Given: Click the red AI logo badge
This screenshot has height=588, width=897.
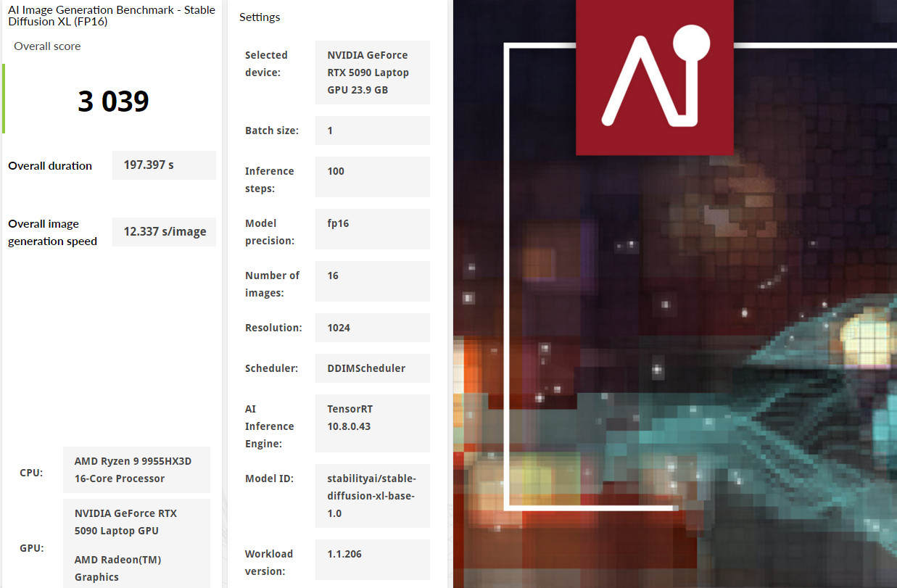Looking at the screenshot, I should pyautogui.click(x=655, y=77).
